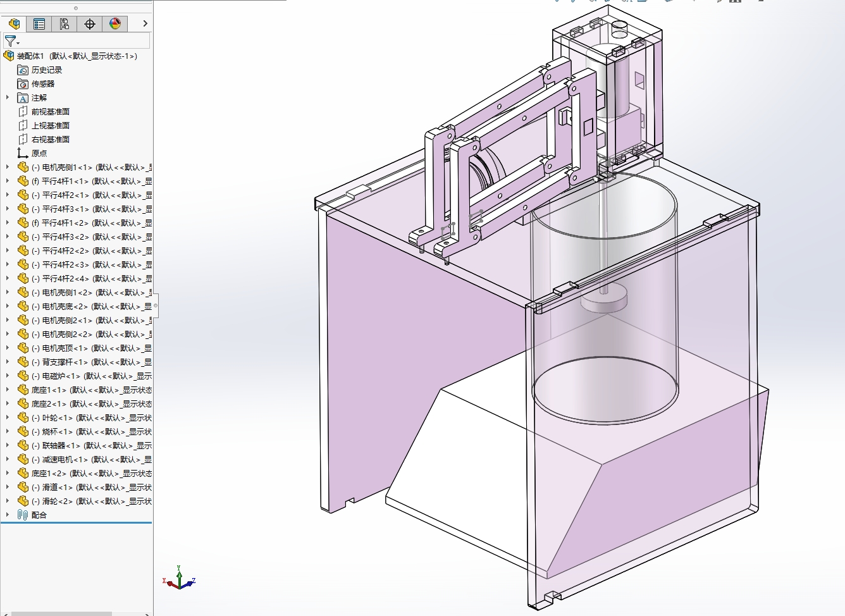Expand the 平行4杆3<1> component
The width and height of the screenshot is (845, 616).
tap(8, 209)
